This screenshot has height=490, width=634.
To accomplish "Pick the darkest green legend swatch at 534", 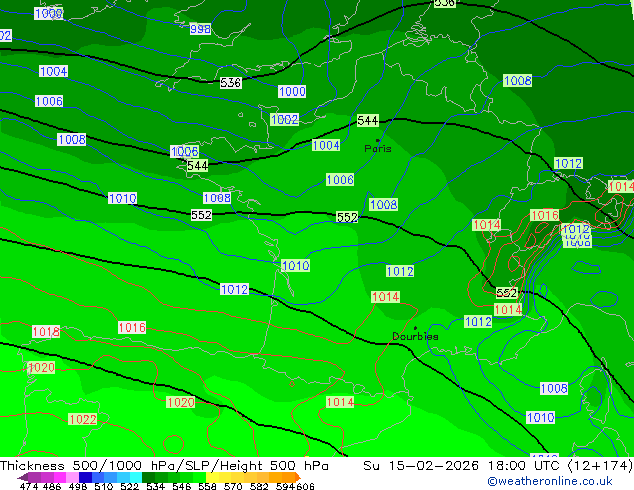I will pyautogui.click(x=148, y=477).
